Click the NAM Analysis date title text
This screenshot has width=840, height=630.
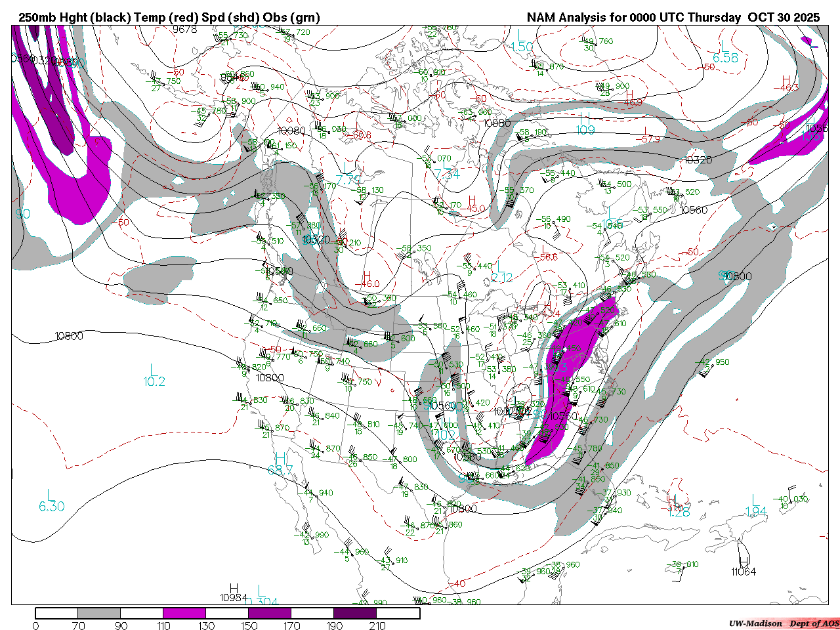coord(673,18)
